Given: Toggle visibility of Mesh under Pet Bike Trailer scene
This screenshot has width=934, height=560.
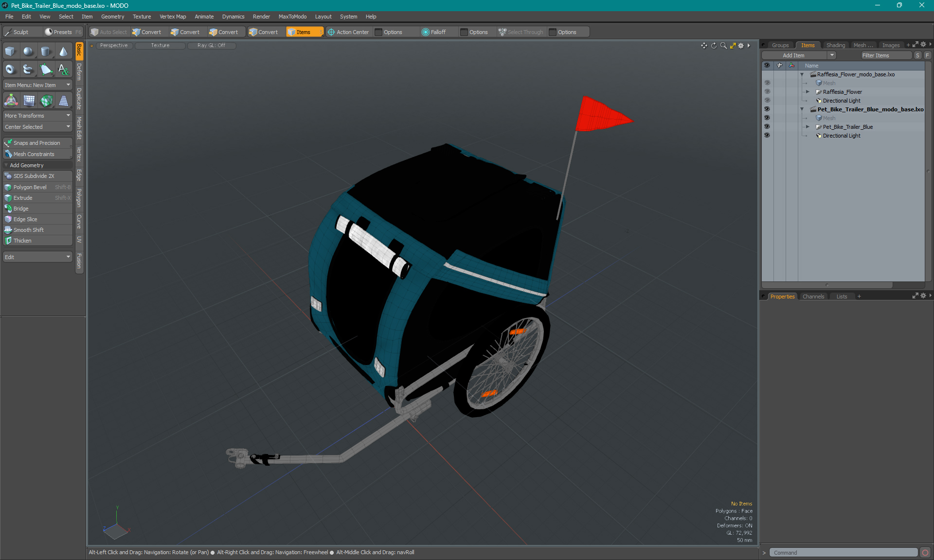Looking at the screenshot, I should [x=767, y=118].
